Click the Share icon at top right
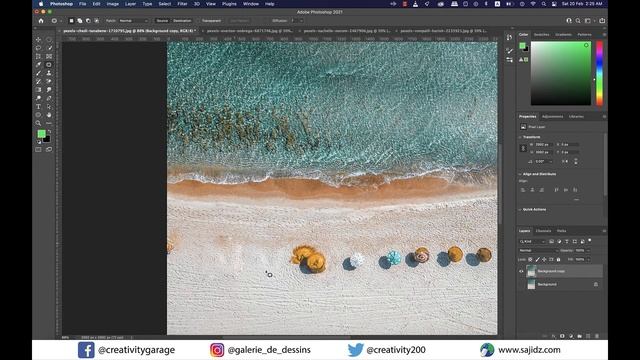The height and width of the screenshot is (360, 640). [602, 20]
